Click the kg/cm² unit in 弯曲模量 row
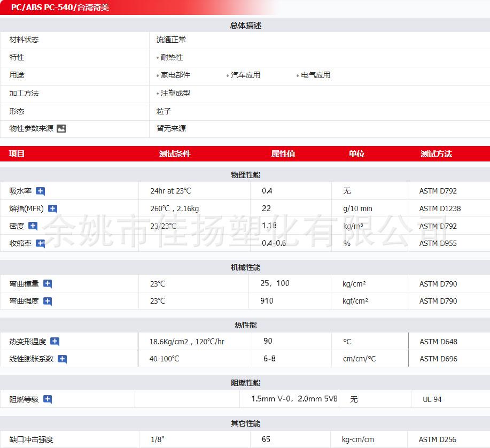This screenshot has height=448, width=490. pyautogui.click(x=354, y=284)
